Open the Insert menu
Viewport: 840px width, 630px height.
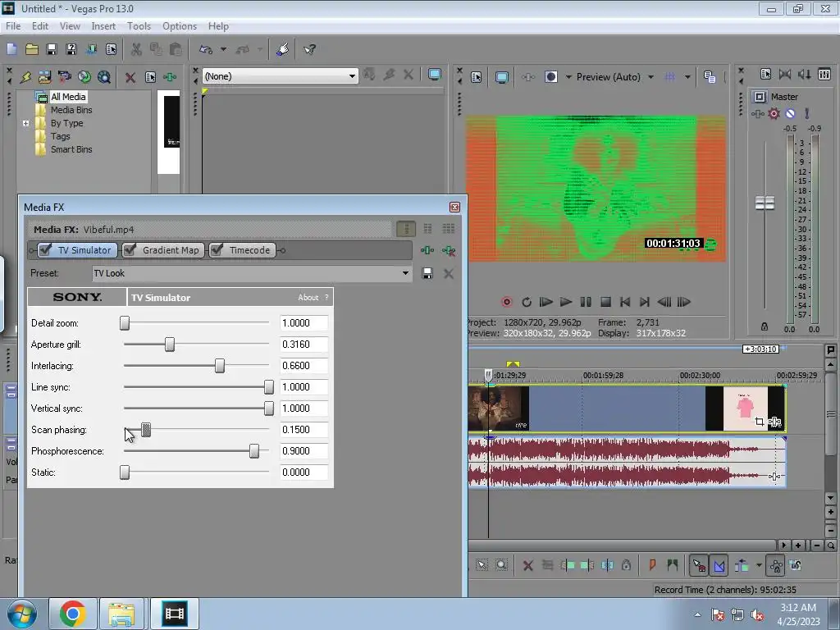point(103,25)
